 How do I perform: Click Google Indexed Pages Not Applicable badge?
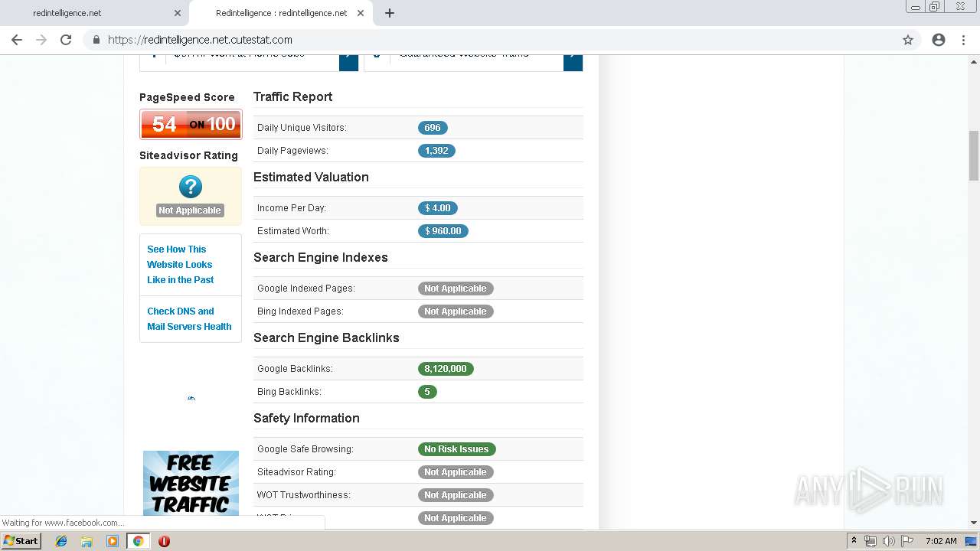tap(456, 289)
